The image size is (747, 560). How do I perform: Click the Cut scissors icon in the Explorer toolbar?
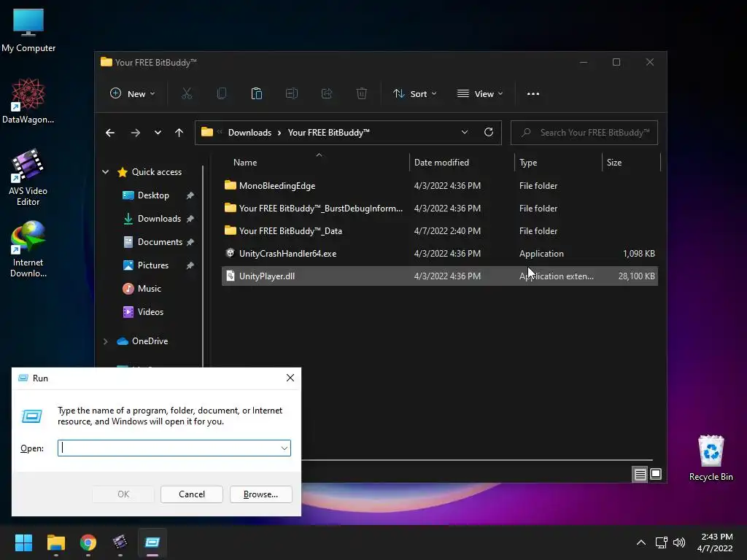click(187, 94)
